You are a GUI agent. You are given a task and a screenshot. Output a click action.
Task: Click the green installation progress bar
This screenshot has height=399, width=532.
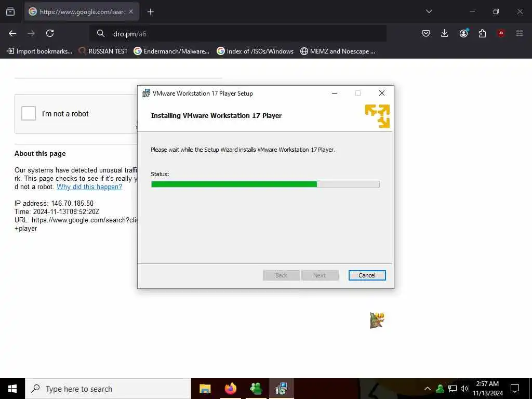coord(265,184)
